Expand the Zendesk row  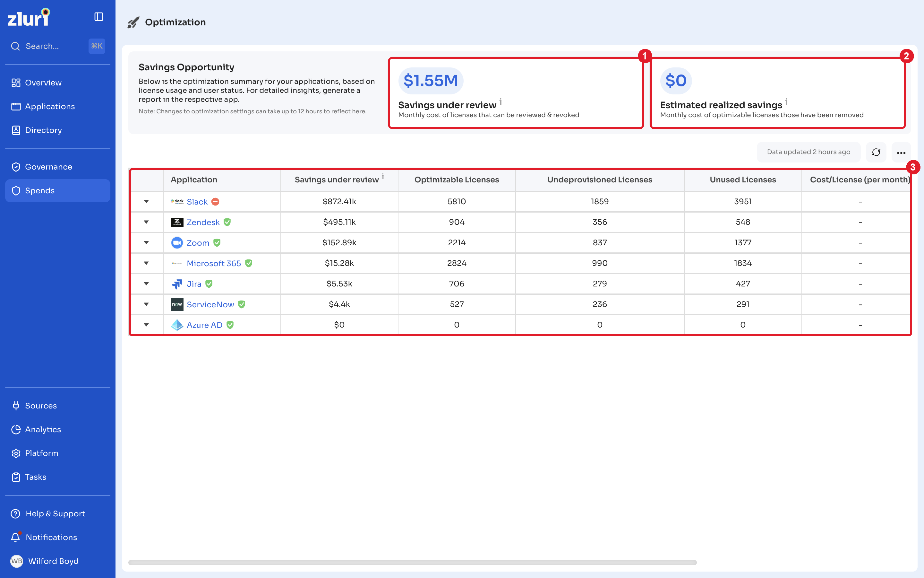pyautogui.click(x=146, y=222)
